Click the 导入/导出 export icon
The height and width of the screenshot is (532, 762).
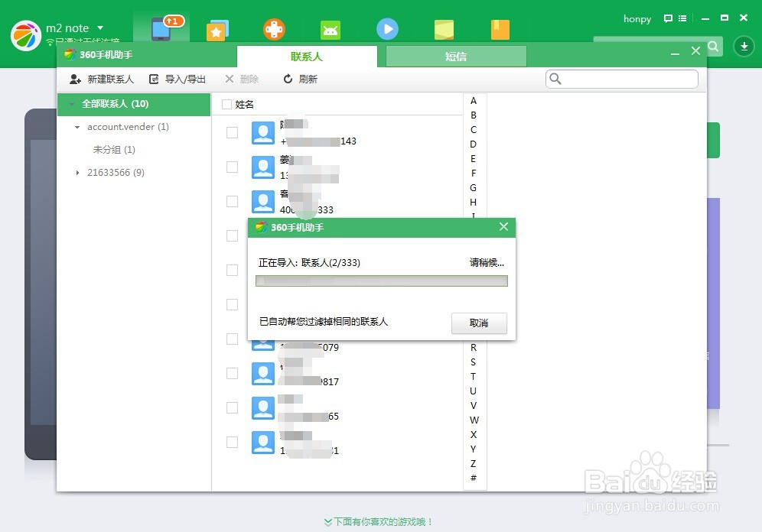[x=154, y=79]
